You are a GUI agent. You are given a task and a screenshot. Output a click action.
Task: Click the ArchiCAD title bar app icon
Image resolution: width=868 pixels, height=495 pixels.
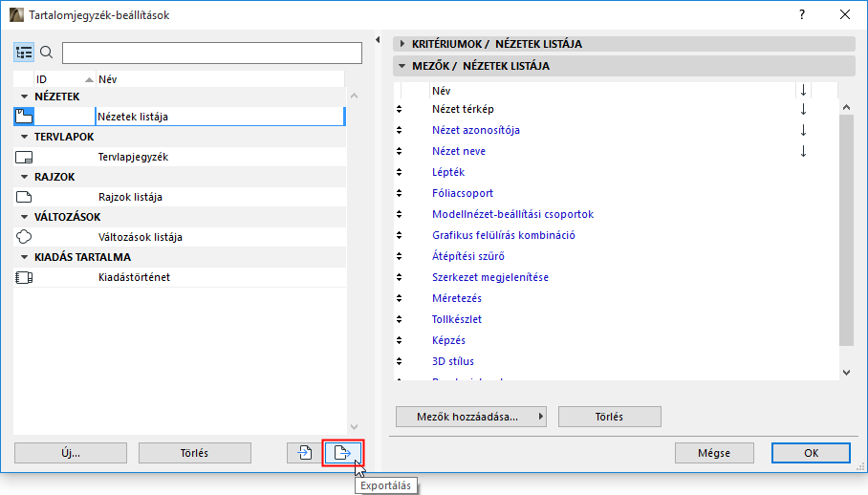pyautogui.click(x=16, y=15)
